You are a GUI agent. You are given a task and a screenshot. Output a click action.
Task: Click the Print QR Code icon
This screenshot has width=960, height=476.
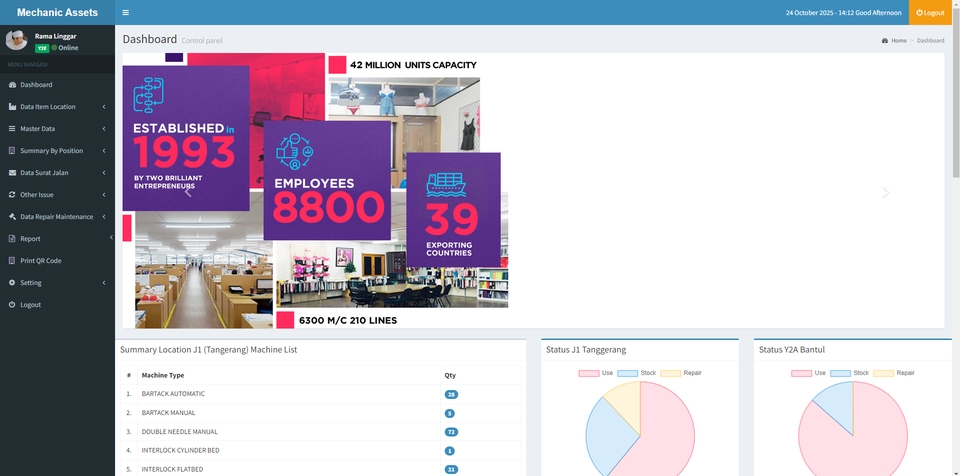[x=12, y=261]
